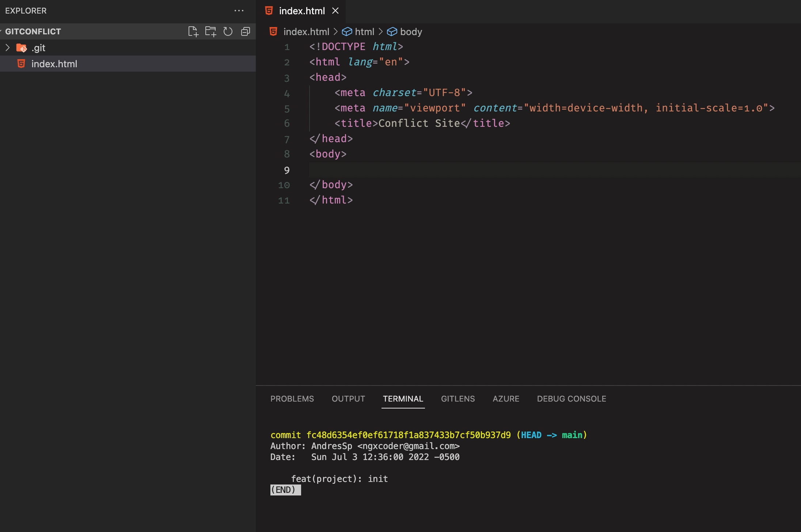Close the index.html editor tab
This screenshot has width=801, height=532.
(x=335, y=11)
